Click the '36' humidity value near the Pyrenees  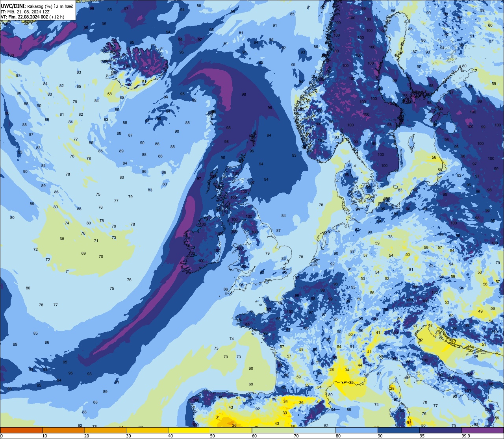click(x=301, y=402)
